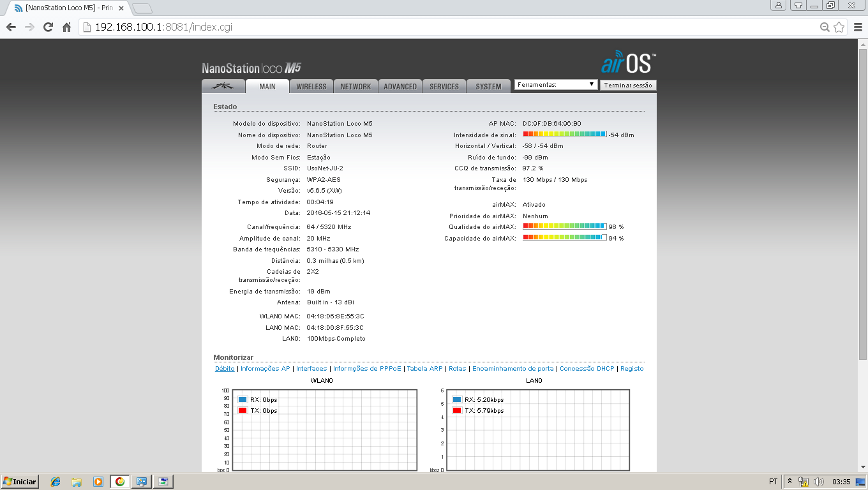Bookmark this page with the star icon
This screenshot has width=868, height=490.
click(839, 27)
